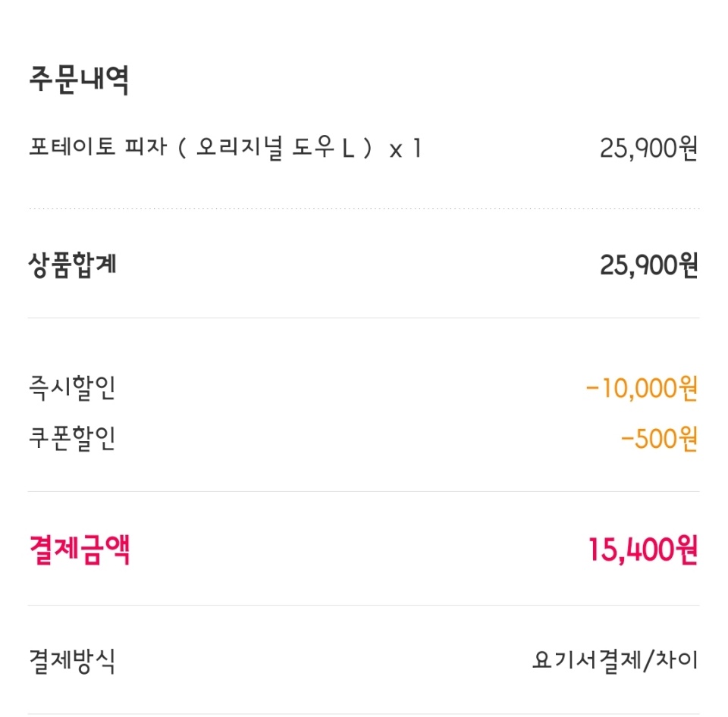Click the -500원 coupon discount amount
The width and height of the screenshot is (728, 717).
pyautogui.click(x=658, y=440)
